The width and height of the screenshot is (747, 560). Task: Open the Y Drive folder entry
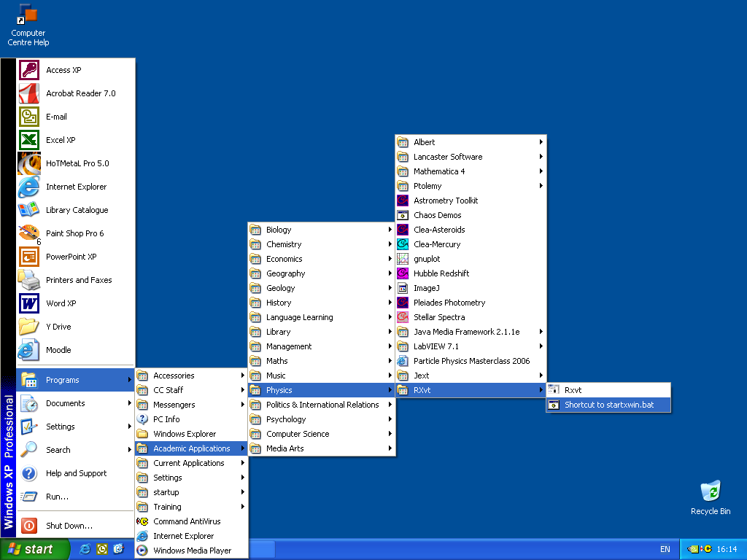[75, 327]
